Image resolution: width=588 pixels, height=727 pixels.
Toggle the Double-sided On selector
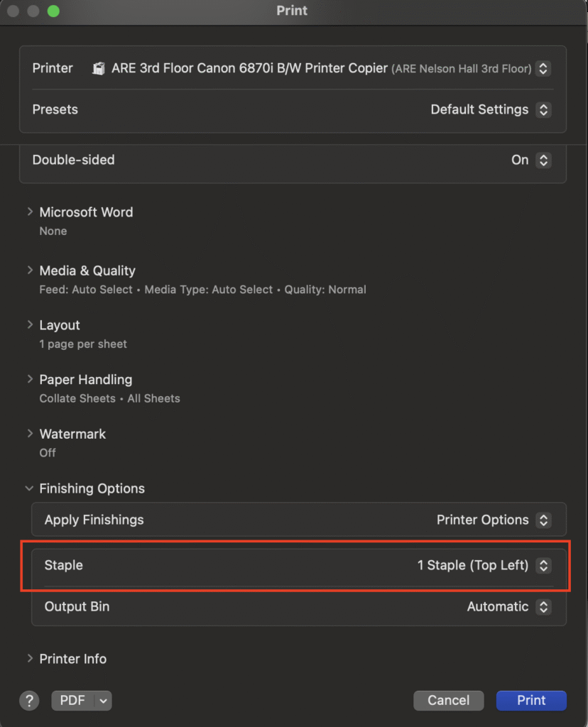pyautogui.click(x=531, y=160)
